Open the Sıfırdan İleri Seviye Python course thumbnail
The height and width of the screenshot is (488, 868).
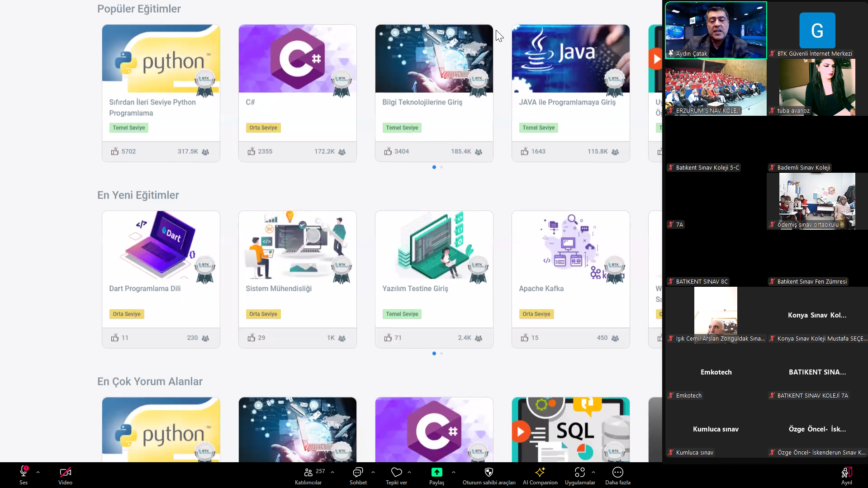point(161,59)
